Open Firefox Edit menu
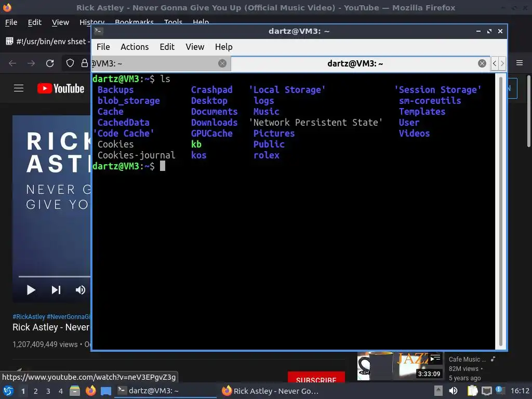Screen dimensions: 532x399 (35, 22)
